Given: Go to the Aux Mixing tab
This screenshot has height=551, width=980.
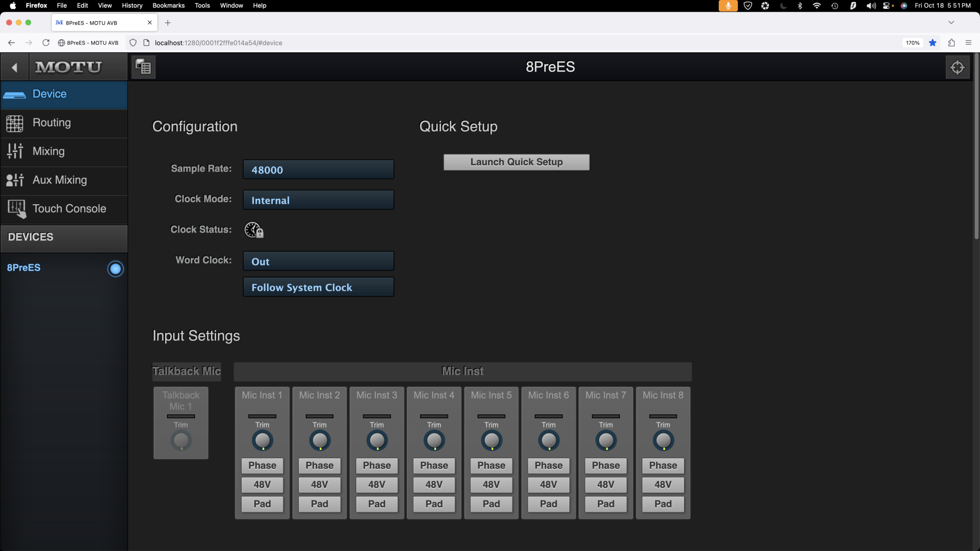Looking at the screenshot, I should (64, 180).
